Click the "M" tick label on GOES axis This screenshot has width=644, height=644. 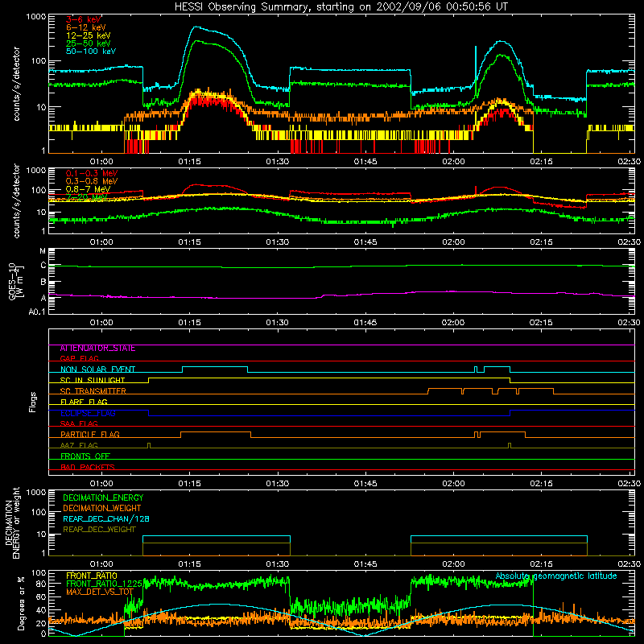tap(43, 251)
